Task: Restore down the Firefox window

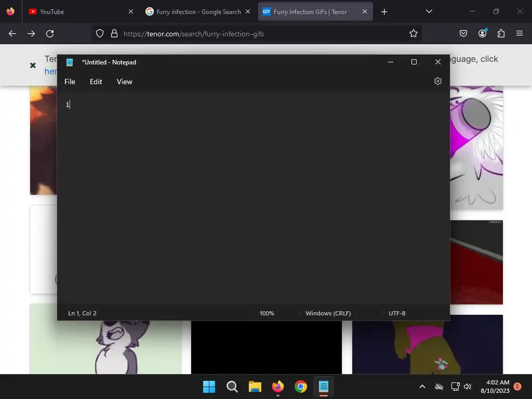Action: coord(496,11)
